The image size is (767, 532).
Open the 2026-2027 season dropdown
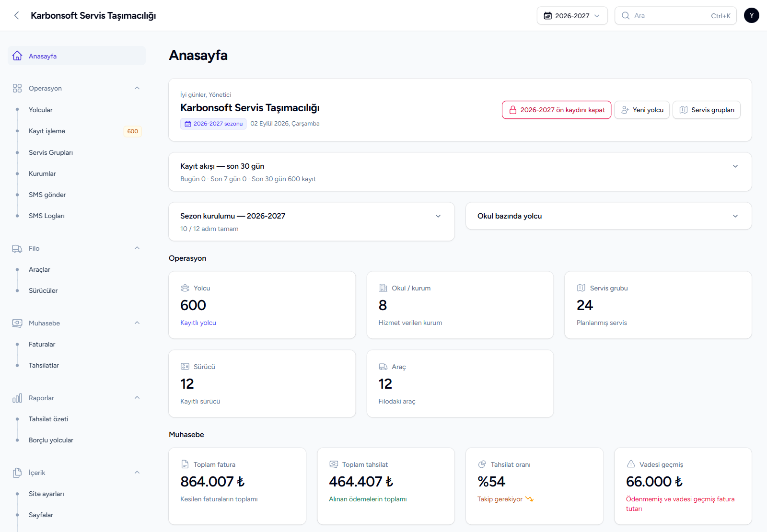coord(572,16)
